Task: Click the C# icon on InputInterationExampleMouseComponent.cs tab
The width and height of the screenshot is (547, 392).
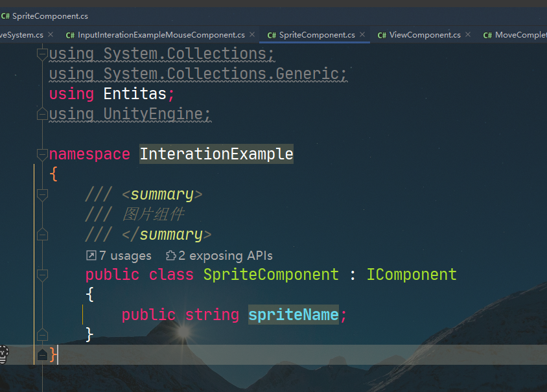Action: point(70,35)
